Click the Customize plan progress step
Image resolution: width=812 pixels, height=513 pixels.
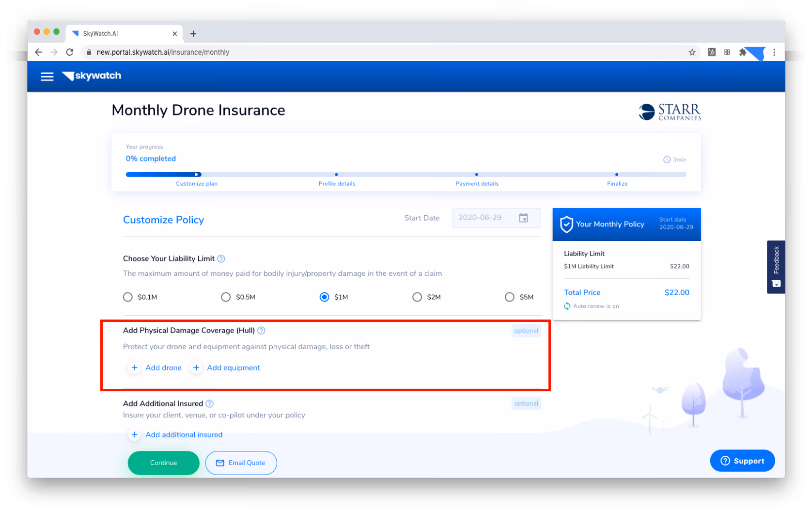click(197, 184)
